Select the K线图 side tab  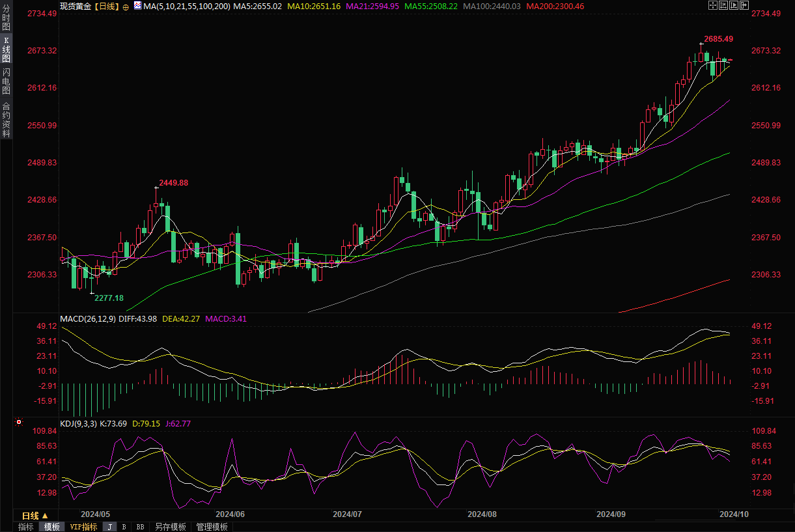[6, 49]
